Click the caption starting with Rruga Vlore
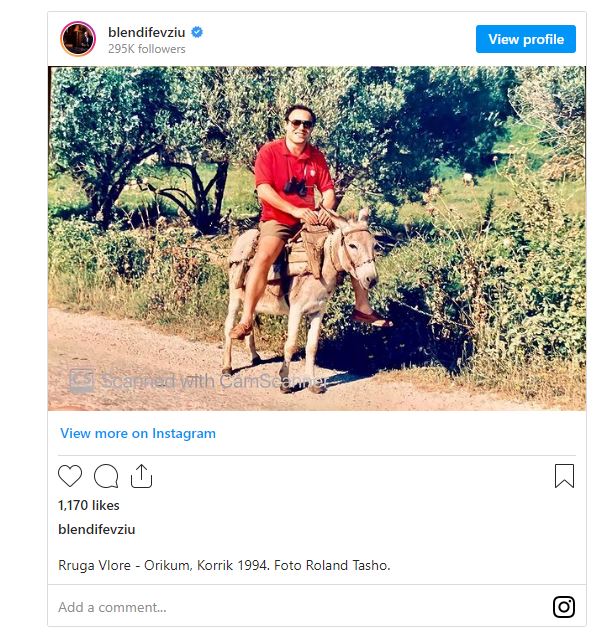Screen dimensions: 610x644 (x=224, y=565)
